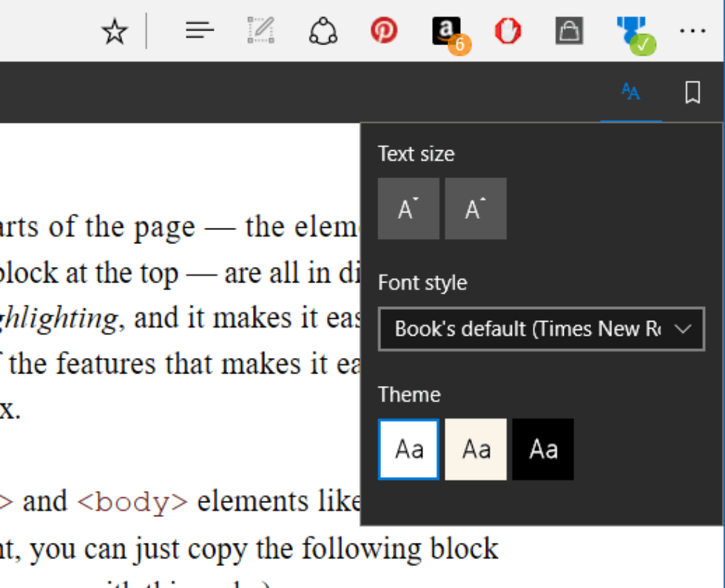Click the Favorites star icon
This screenshot has width=725, height=588.
tap(115, 31)
